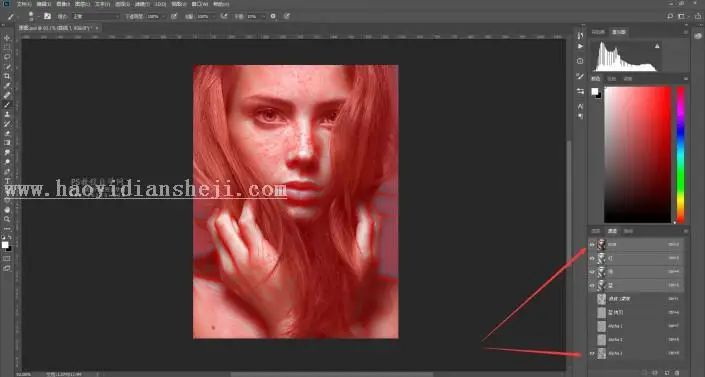Click delete channel trash icon
Image resolution: width=705 pixels, height=377 pixels.
(x=678, y=373)
